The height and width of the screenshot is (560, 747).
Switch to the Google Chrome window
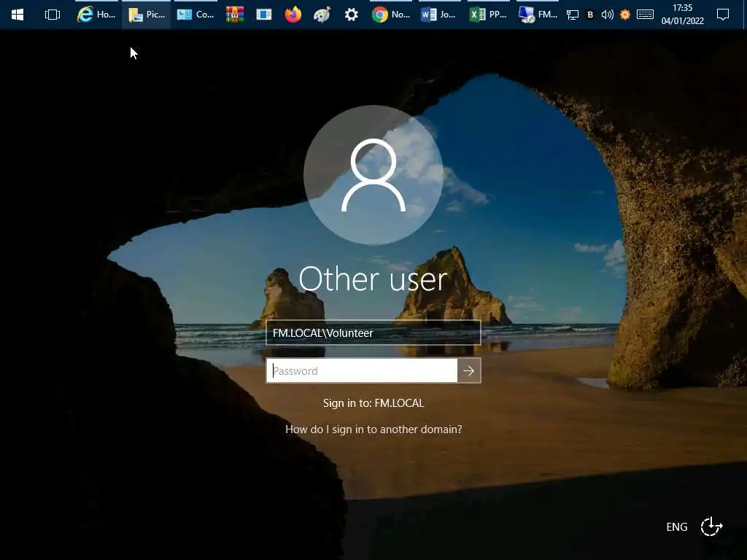tap(391, 15)
